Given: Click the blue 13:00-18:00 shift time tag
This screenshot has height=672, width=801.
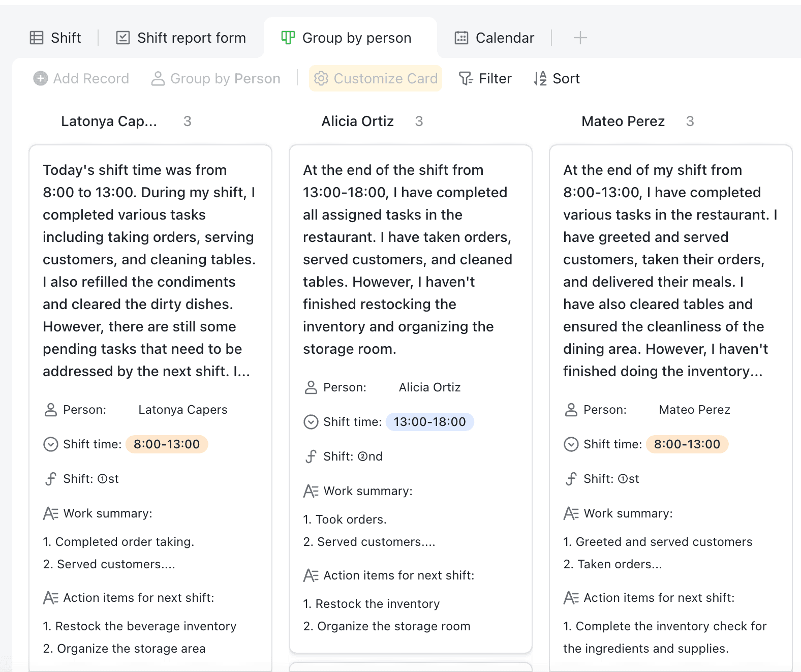Looking at the screenshot, I should (429, 422).
